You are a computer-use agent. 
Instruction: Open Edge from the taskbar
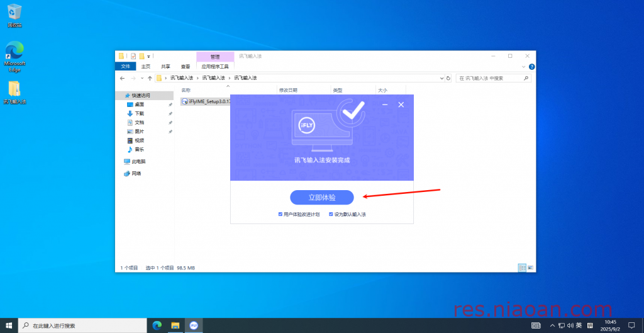point(157,325)
